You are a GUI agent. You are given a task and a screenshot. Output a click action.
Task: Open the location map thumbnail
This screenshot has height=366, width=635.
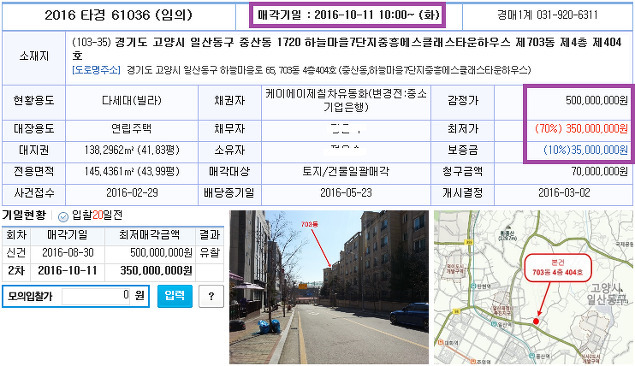coord(533,287)
